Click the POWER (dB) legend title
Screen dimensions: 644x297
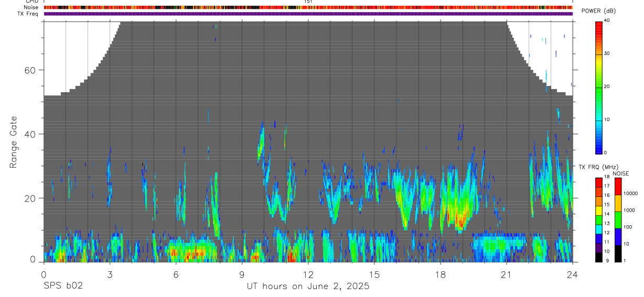coord(598,11)
